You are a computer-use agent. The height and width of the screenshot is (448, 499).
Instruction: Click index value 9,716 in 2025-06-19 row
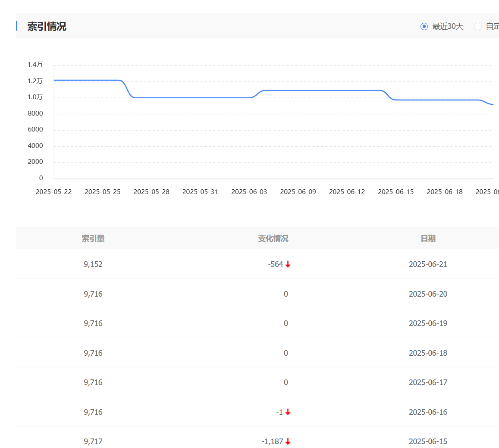pos(93,323)
